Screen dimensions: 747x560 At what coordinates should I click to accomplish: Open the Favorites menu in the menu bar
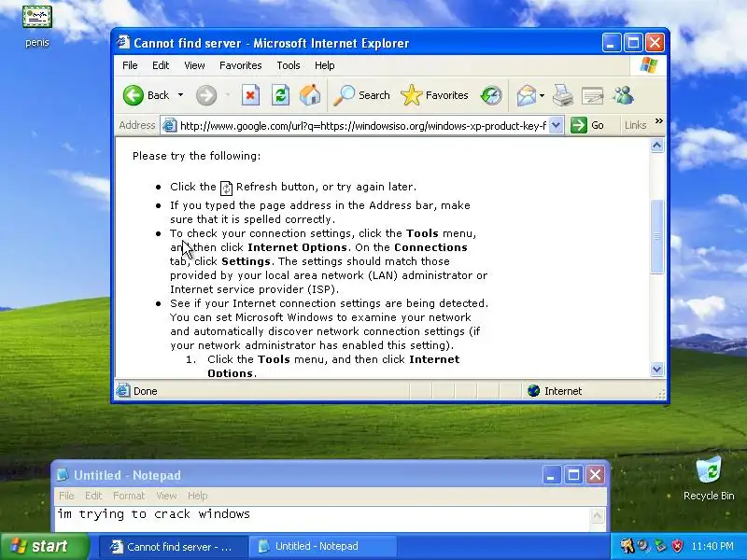(x=241, y=65)
